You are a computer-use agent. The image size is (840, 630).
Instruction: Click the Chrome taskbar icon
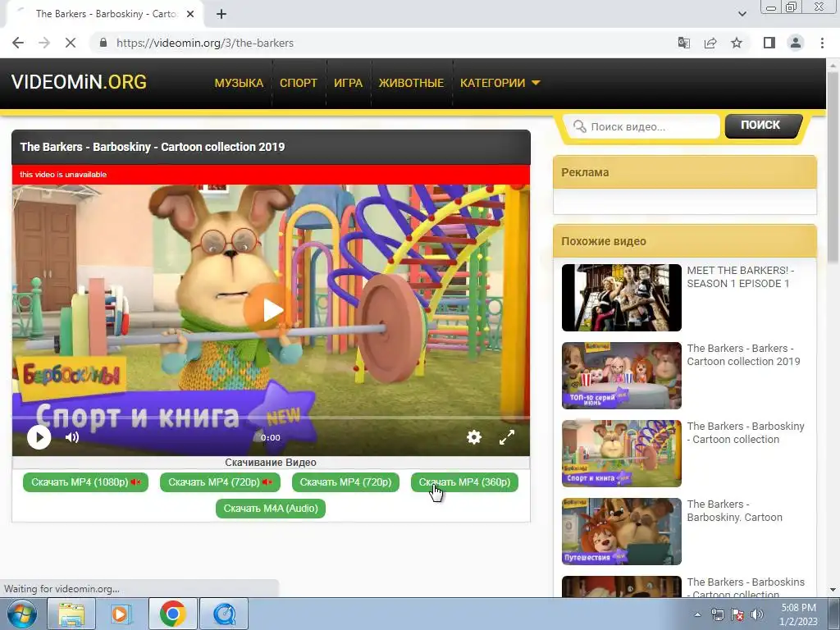click(172, 614)
